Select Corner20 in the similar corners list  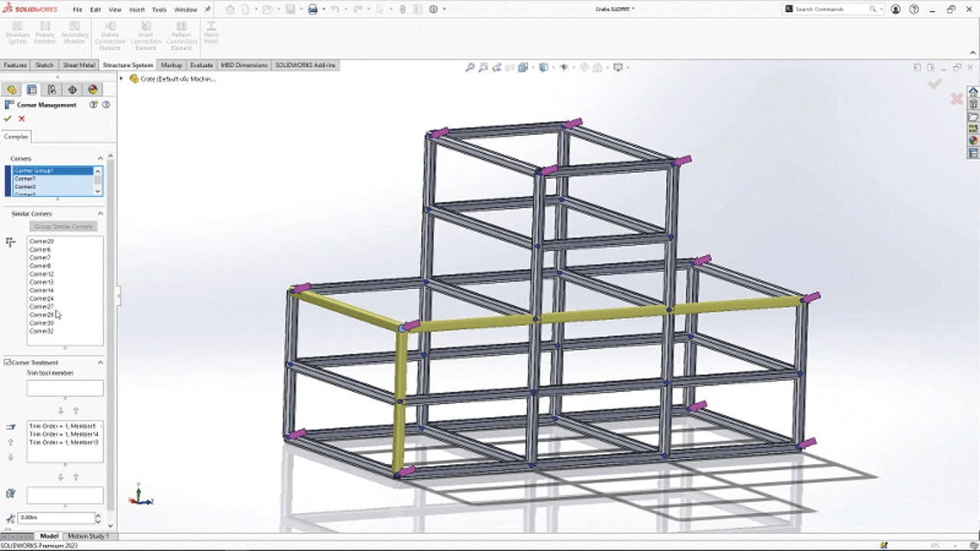click(41, 241)
